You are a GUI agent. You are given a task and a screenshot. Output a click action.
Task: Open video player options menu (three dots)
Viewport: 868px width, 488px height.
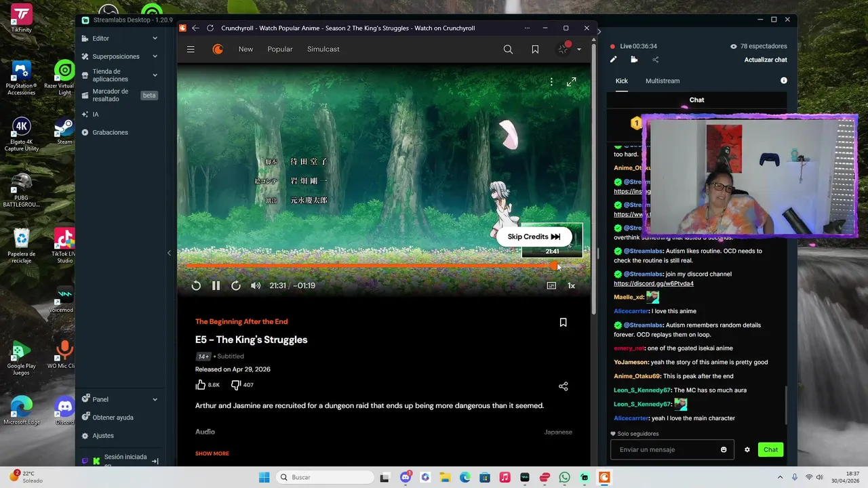[551, 81]
